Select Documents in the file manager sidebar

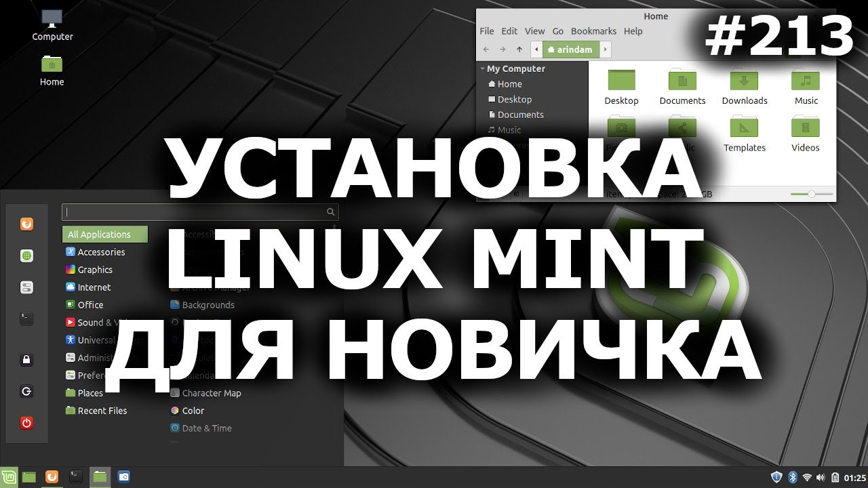click(515, 115)
